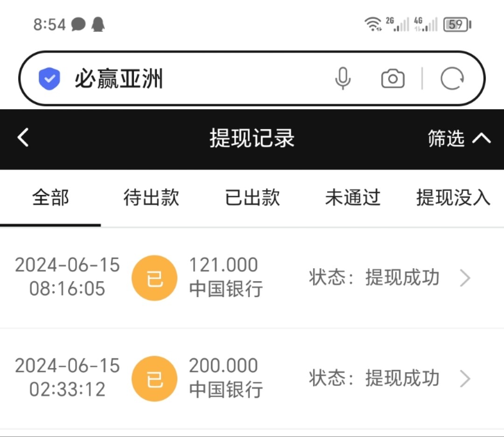Tap the QQ penguin notification icon

(98, 24)
